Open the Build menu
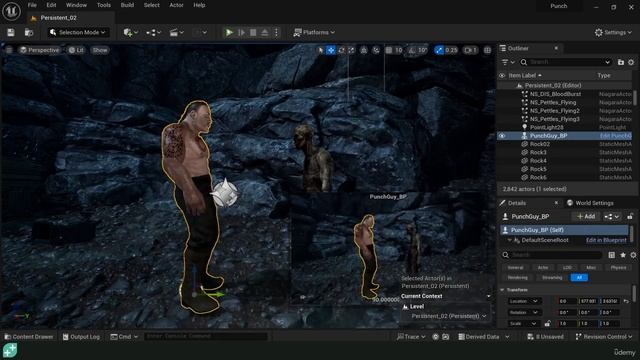This screenshot has height=360, width=640. 127,5
